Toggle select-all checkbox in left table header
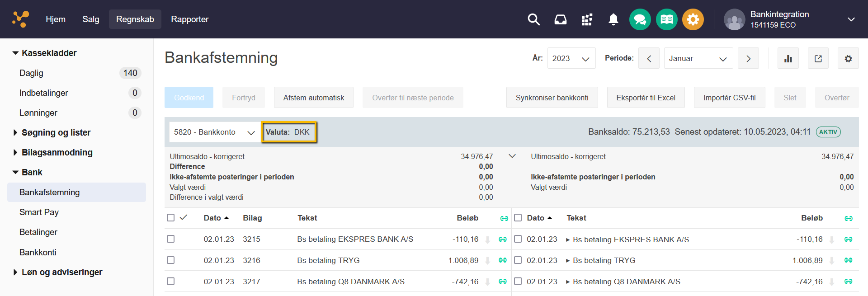The height and width of the screenshot is (296, 868). (170, 218)
